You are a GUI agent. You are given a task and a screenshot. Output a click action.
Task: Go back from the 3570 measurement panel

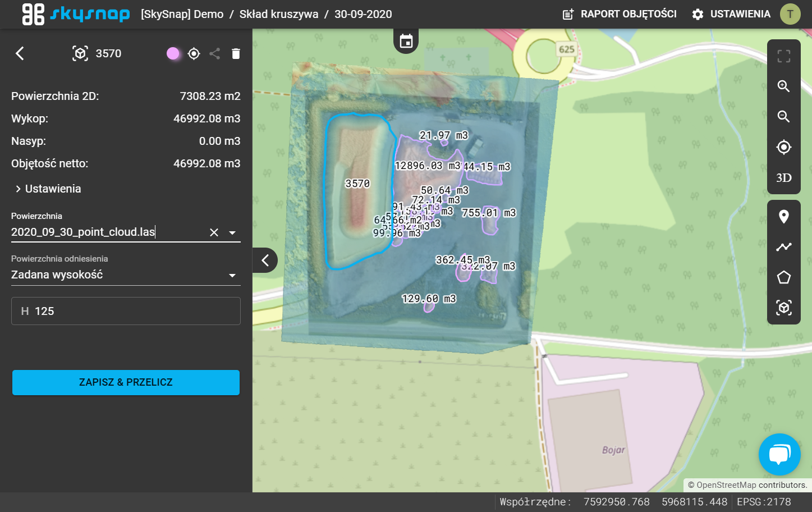(20, 53)
